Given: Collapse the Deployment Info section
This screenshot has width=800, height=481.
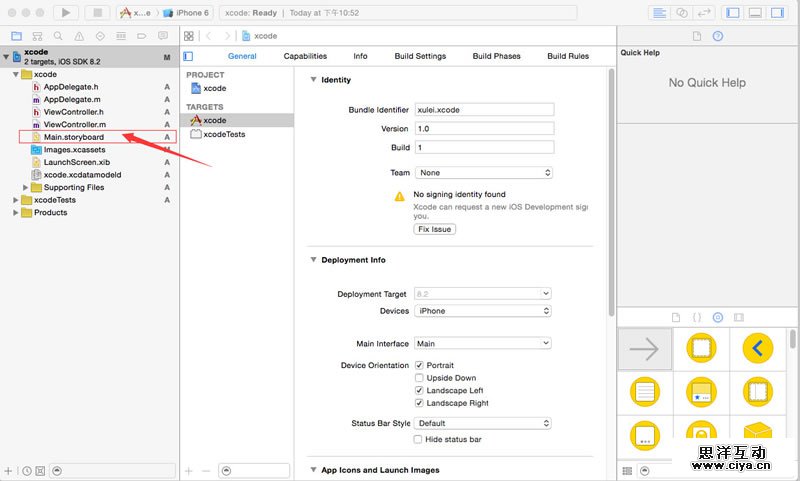Looking at the screenshot, I should pyautogui.click(x=313, y=260).
